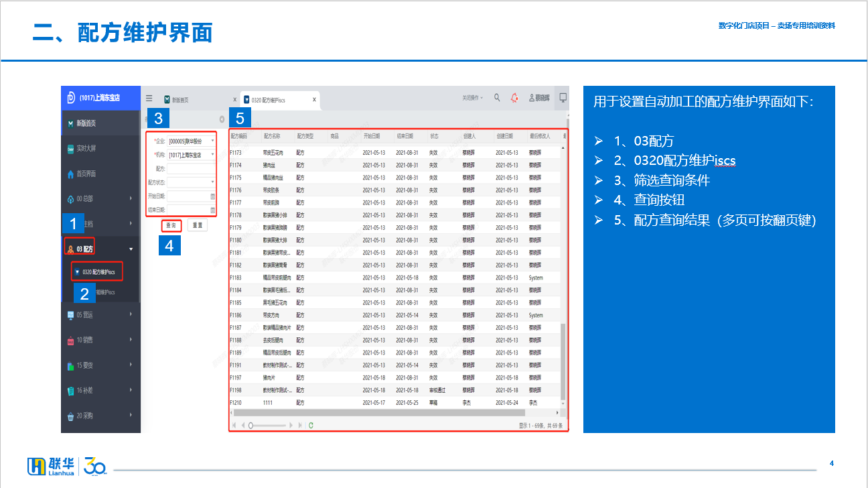Image resolution: width=868 pixels, height=488 pixels.
Task: Expand the 20 采购 sidebar menu
Action: click(x=100, y=416)
